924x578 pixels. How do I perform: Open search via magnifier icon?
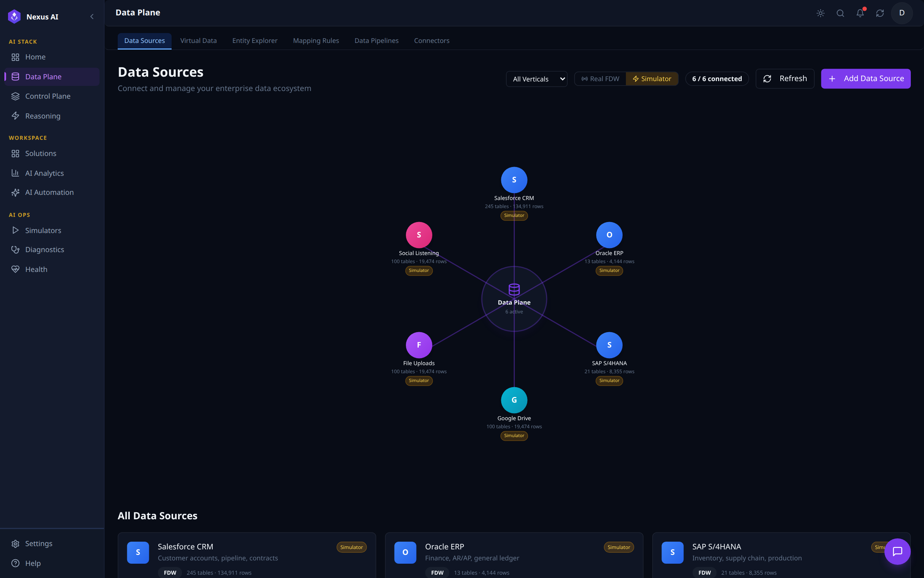pyautogui.click(x=840, y=13)
